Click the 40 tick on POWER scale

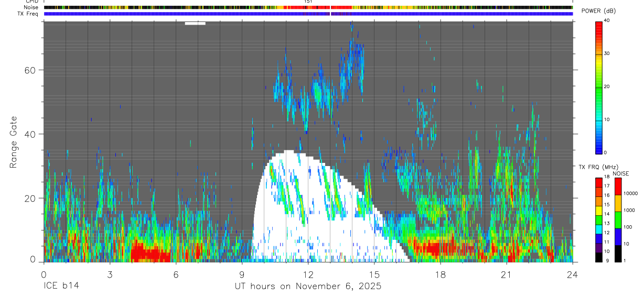[607, 20]
